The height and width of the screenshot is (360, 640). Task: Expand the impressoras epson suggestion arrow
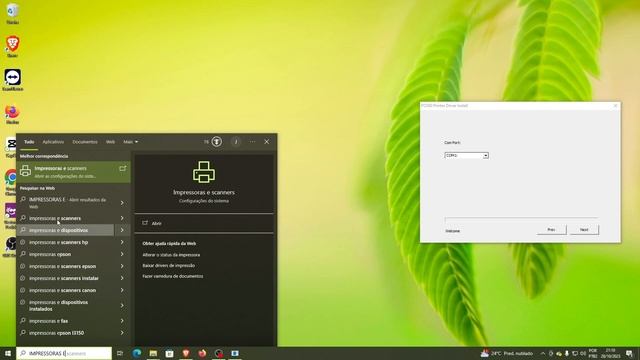pos(122,254)
